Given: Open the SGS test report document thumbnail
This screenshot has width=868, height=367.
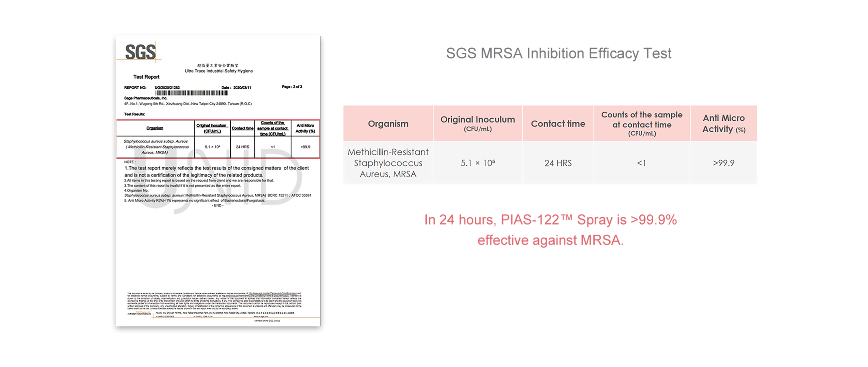Looking at the screenshot, I should [218, 181].
